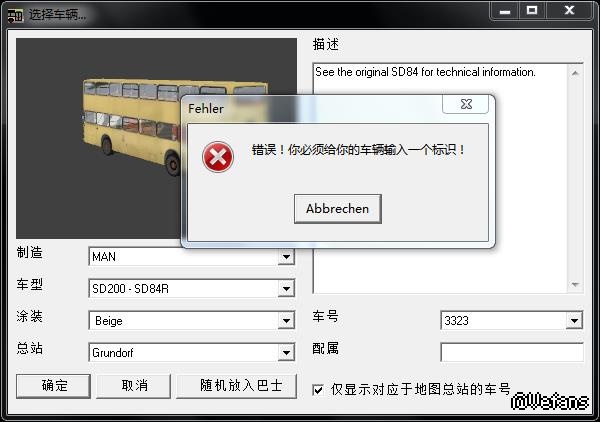
Task: Expand the 车型 SD200 - SD84R dropdown
Action: pos(286,288)
